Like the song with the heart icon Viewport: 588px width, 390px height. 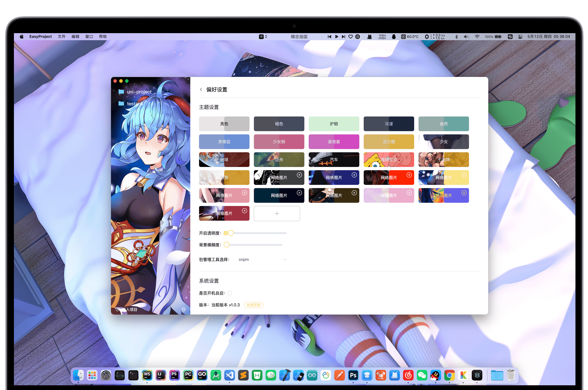click(350, 36)
